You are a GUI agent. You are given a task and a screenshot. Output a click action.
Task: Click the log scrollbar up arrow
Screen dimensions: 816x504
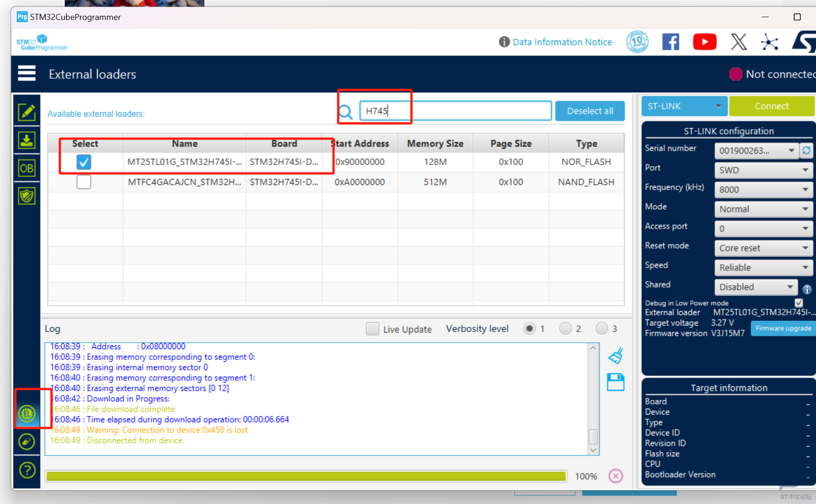click(x=593, y=348)
